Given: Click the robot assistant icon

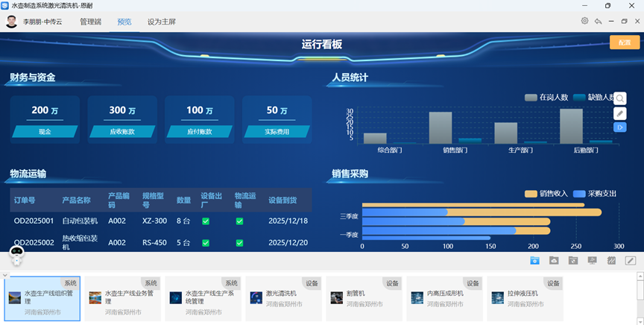Looking at the screenshot, I should coord(17,256).
